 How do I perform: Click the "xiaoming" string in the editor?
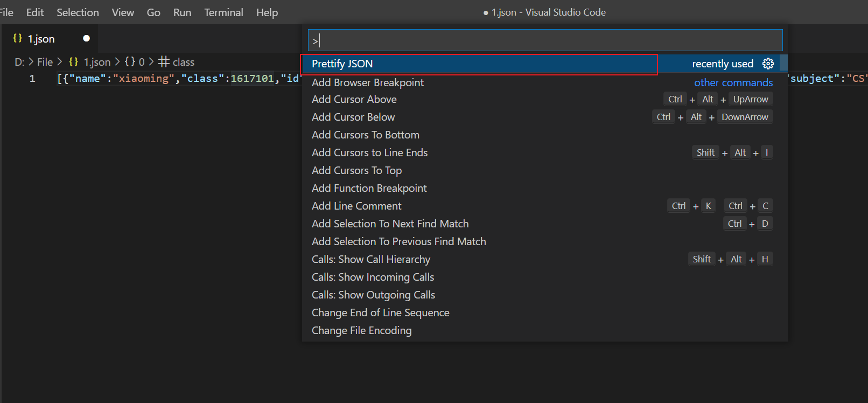coord(143,79)
